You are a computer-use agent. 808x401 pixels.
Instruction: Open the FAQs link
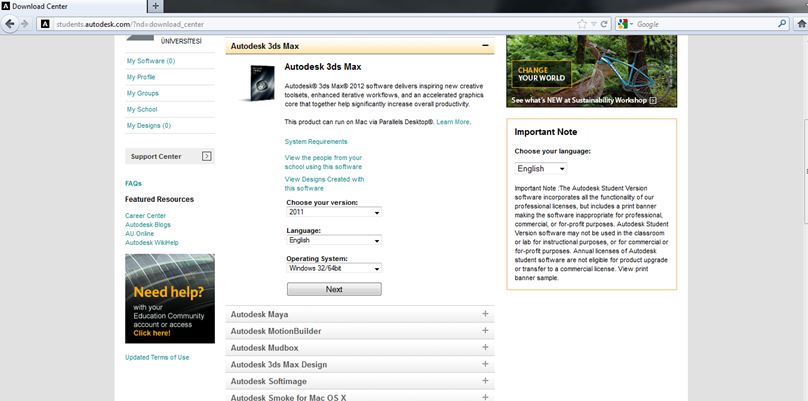click(x=133, y=183)
